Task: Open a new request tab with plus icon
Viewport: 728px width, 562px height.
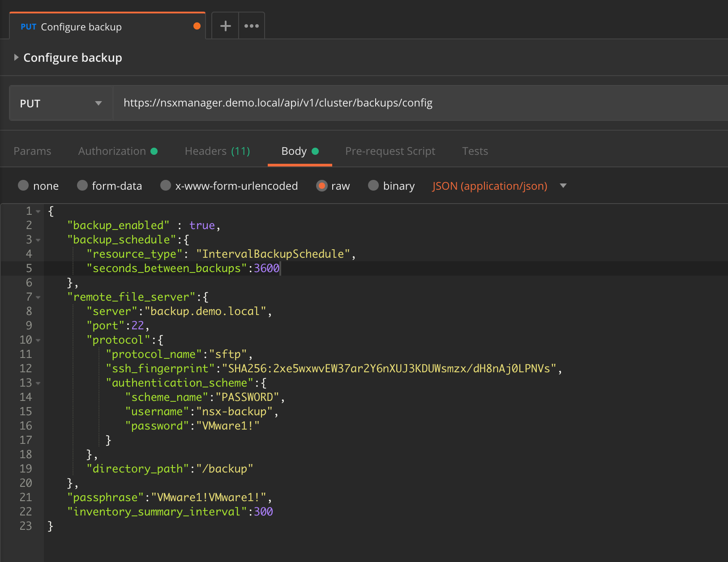Action: (226, 26)
